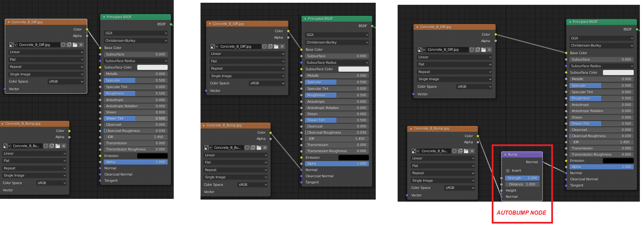Click Roughness slider in middle screenshot's Principled BSDF

point(337,95)
